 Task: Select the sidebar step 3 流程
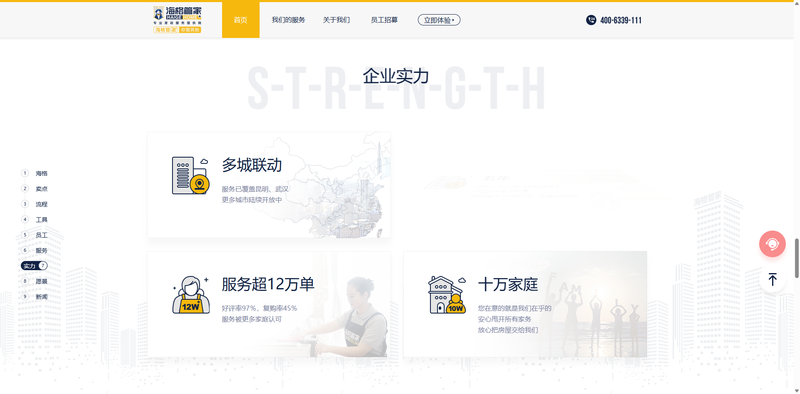tap(35, 204)
